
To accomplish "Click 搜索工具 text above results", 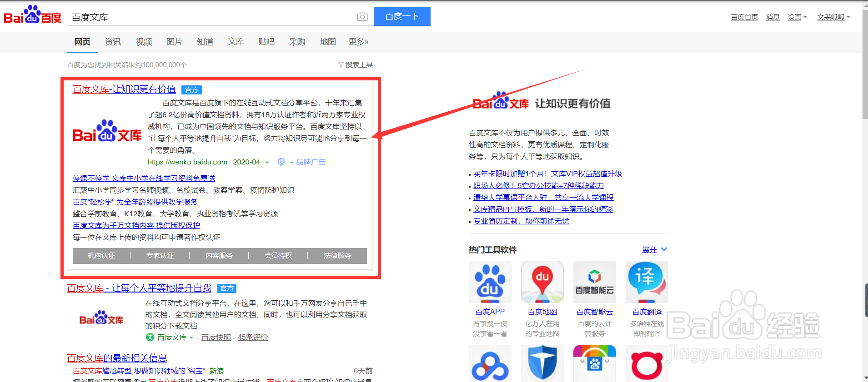I will click(359, 64).
